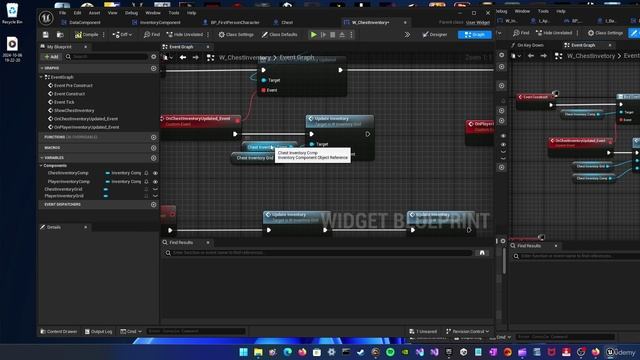Open the File menu
The image size is (640, 360).
click(x=62, y=13)
